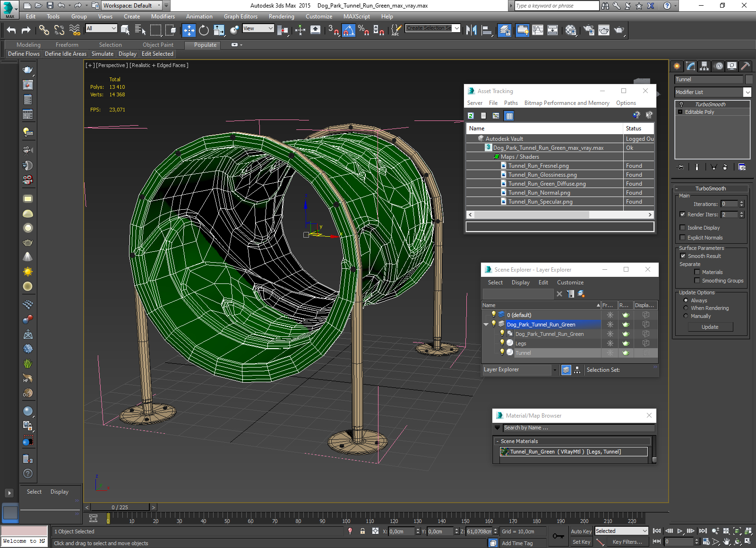The width and height of the screenshot is (756, 548).
Task: Click Refresh icon in Asset Tracking
Action: pos(471,116)
